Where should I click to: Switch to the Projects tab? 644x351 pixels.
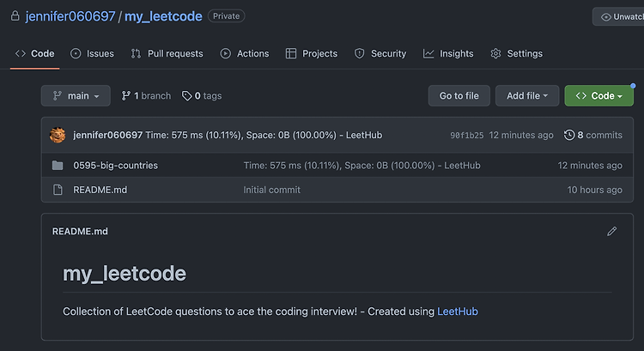click(x=312, y=54)
